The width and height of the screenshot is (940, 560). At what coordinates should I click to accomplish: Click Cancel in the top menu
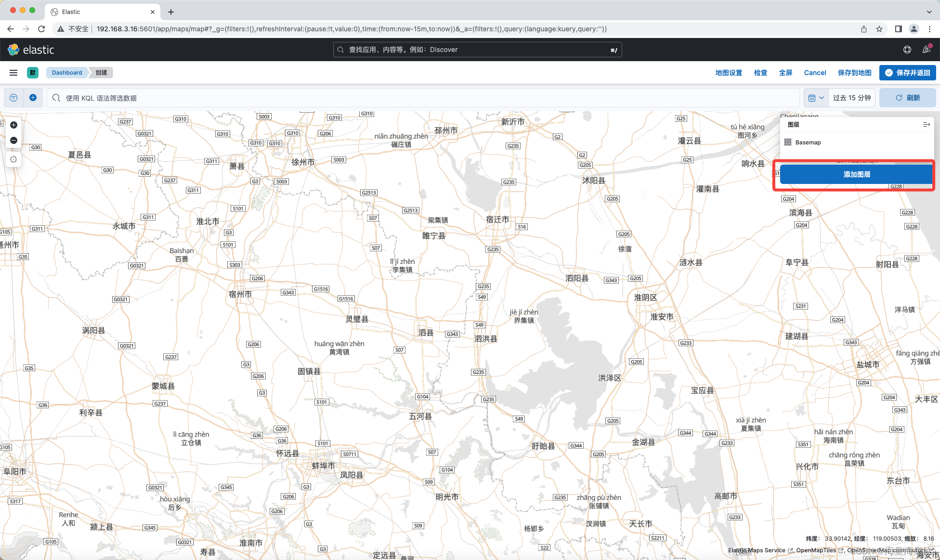coord(815,73)
